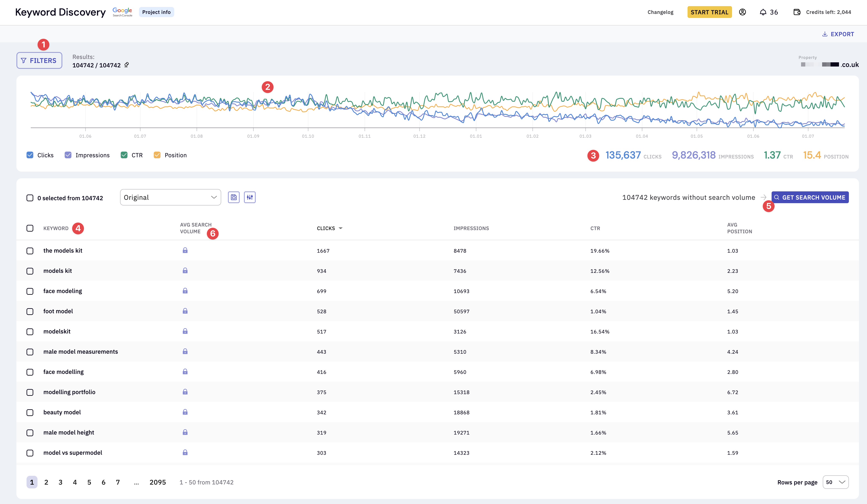This screenshot has width=867, height=504.
Task: Toggle the CTR chart series checkbox
Action: pyautogui.click(x=124, y=155)
